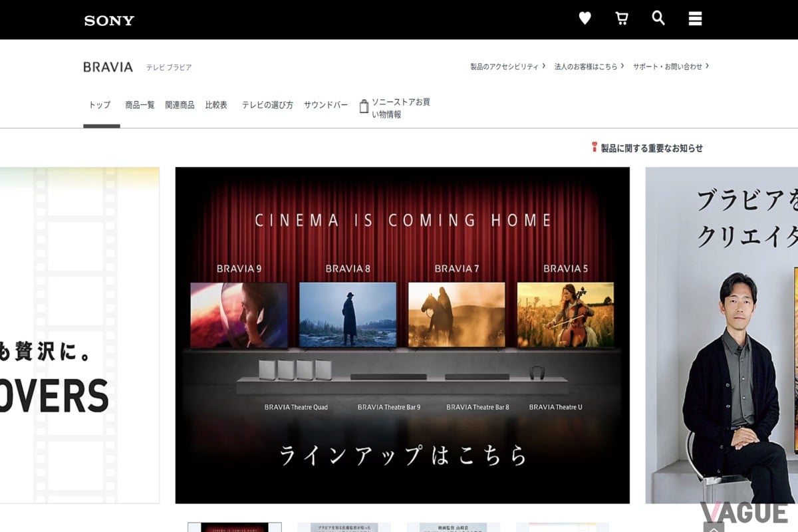Open the shopping cart icon
Image resolution: width=798 pixels, height=532 pixels.
622,19
